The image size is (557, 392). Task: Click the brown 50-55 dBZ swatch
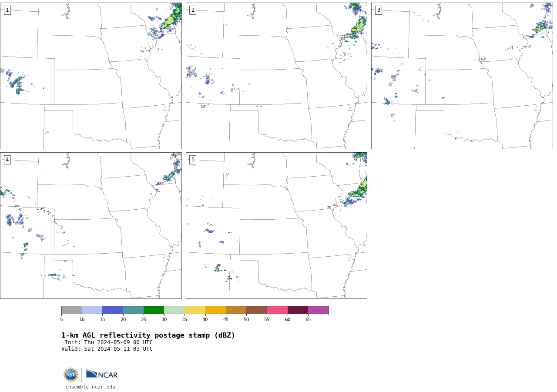(x=256, y=310)
